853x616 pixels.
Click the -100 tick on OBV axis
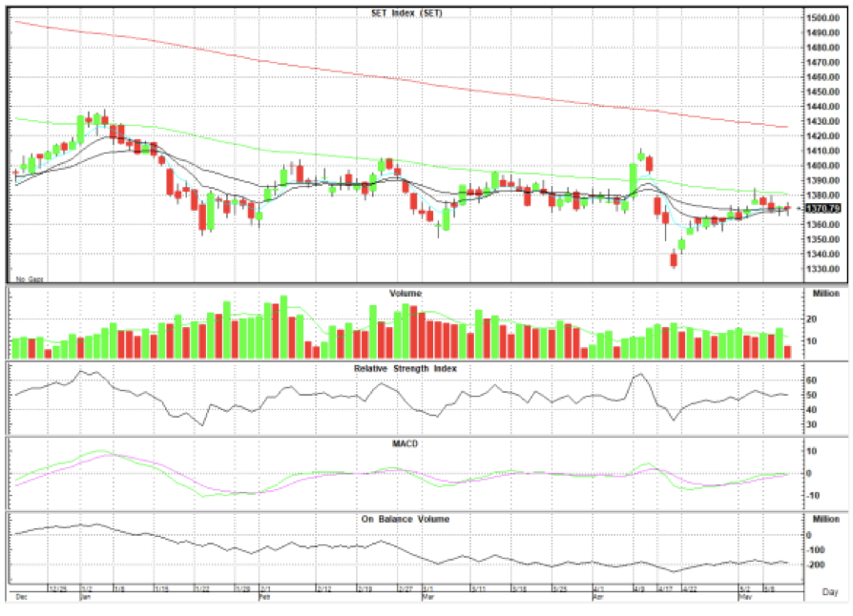(815, 550)
